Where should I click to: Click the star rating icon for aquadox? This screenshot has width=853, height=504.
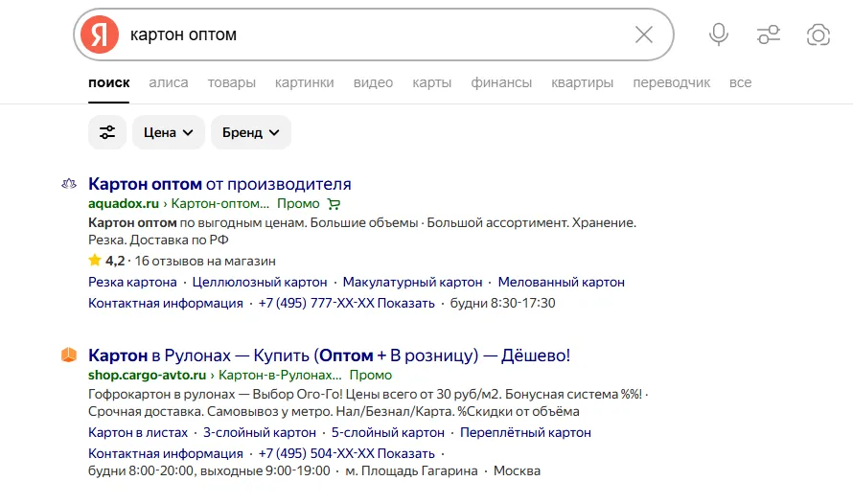click(x=95, y=261)
